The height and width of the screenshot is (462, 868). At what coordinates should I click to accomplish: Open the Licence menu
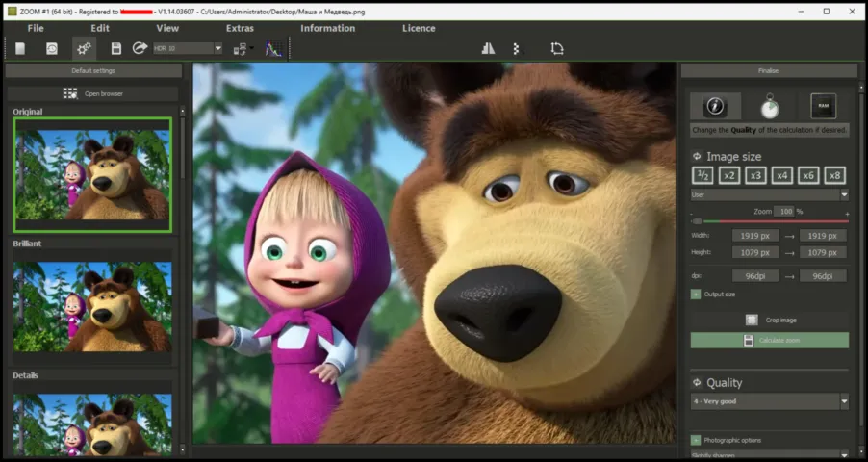point(419,28)
